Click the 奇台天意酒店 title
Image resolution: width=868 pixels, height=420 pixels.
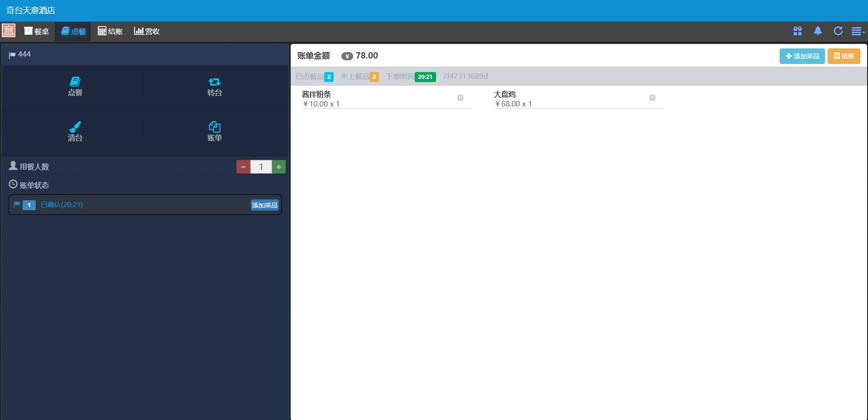(x=31, y=10)
